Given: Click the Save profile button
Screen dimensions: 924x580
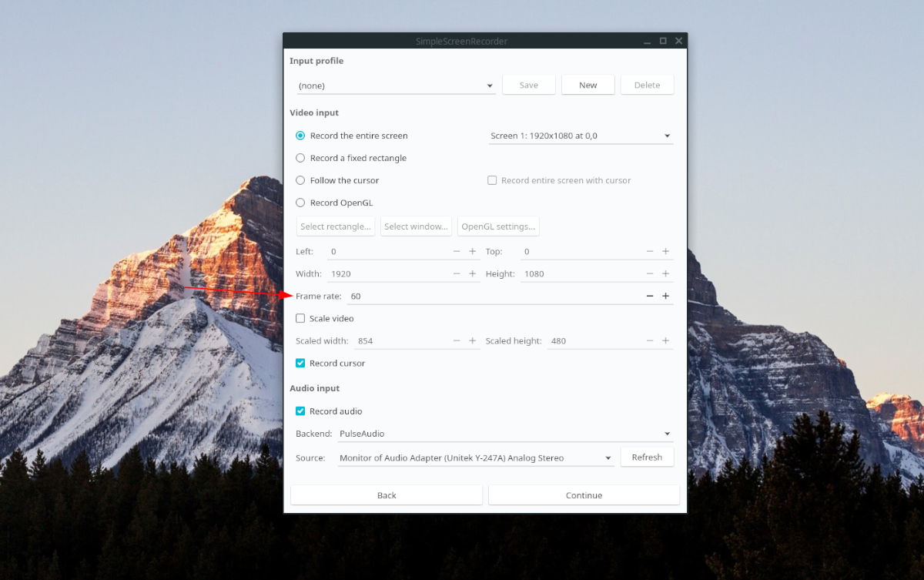Looking at the screenshot, I should click(529, 85).
